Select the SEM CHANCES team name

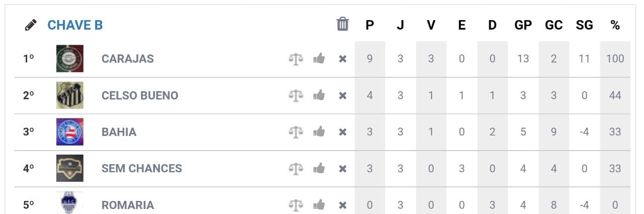pos(142,168)
